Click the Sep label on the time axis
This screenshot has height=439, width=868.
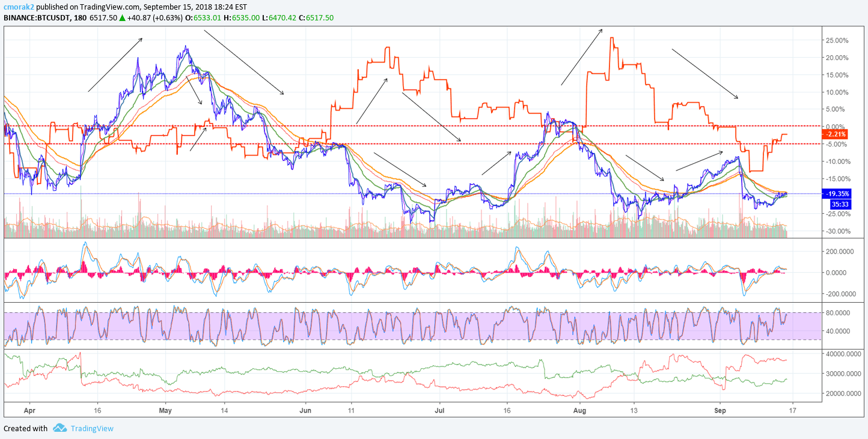point(720,410)
